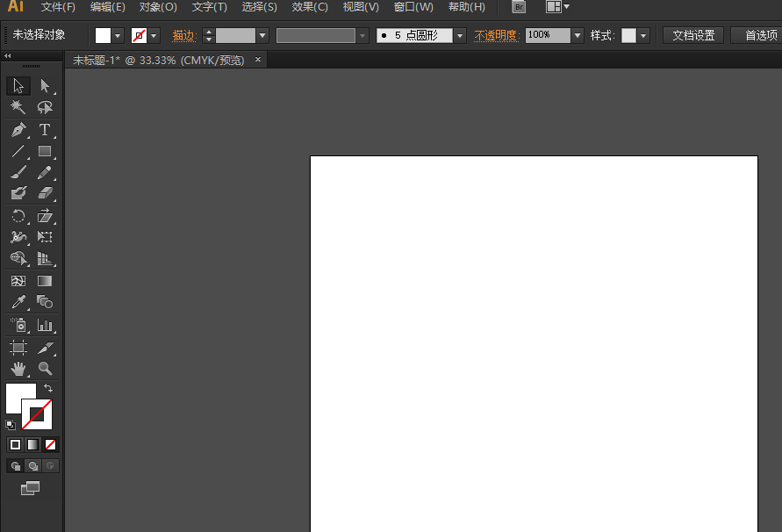The height and width of the screenshot is (532, 782).
Task: Choose the Eraser tool
Action: click(x=45, y=192)
